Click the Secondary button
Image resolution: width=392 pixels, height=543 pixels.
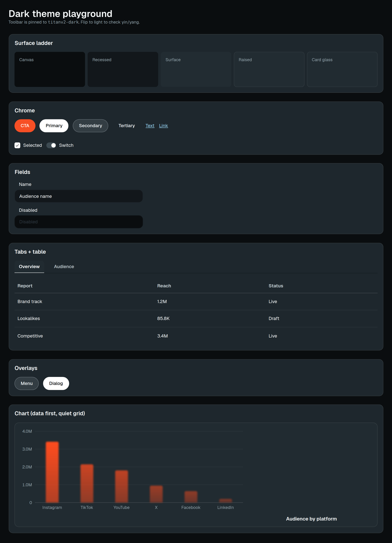point(90,126)
